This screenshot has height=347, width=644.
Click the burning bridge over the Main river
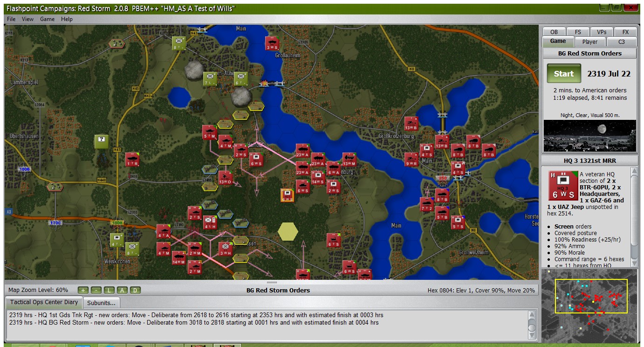click(264, 83)
